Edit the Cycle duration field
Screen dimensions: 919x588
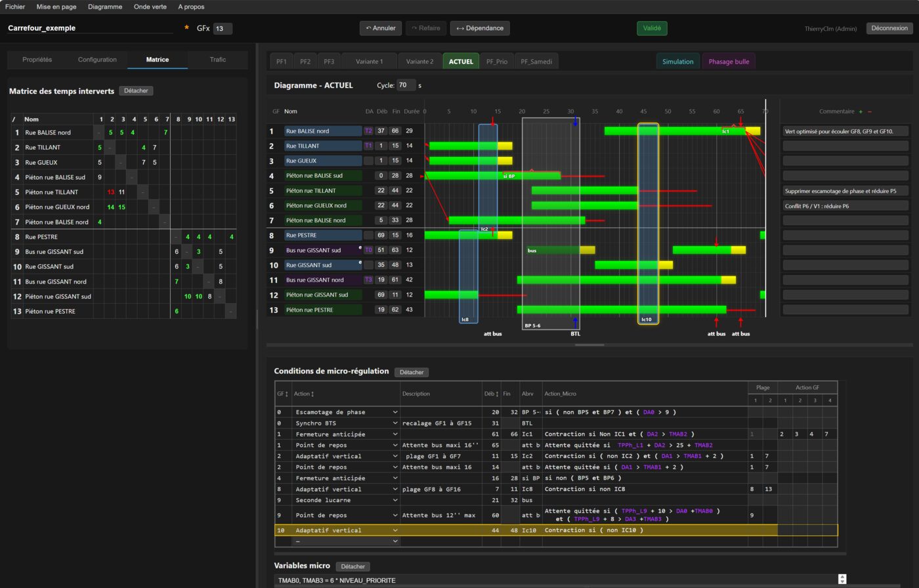[x=406, y=85]
